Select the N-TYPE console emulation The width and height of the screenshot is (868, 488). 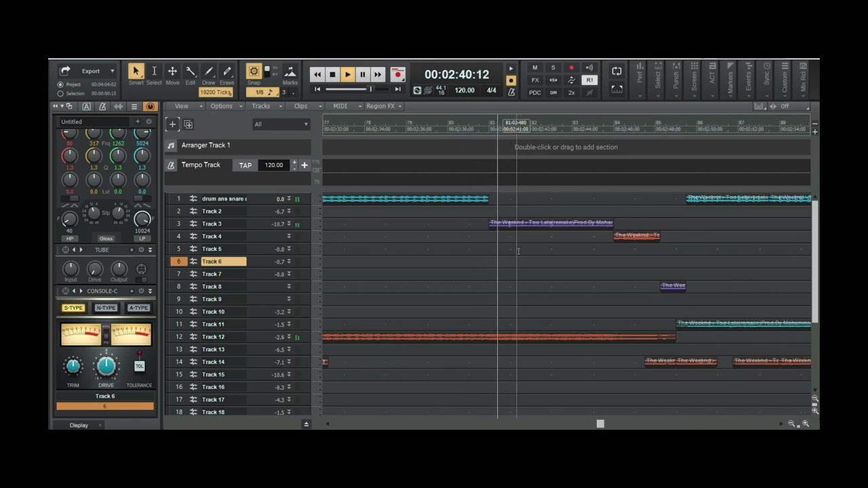point(106,308)
